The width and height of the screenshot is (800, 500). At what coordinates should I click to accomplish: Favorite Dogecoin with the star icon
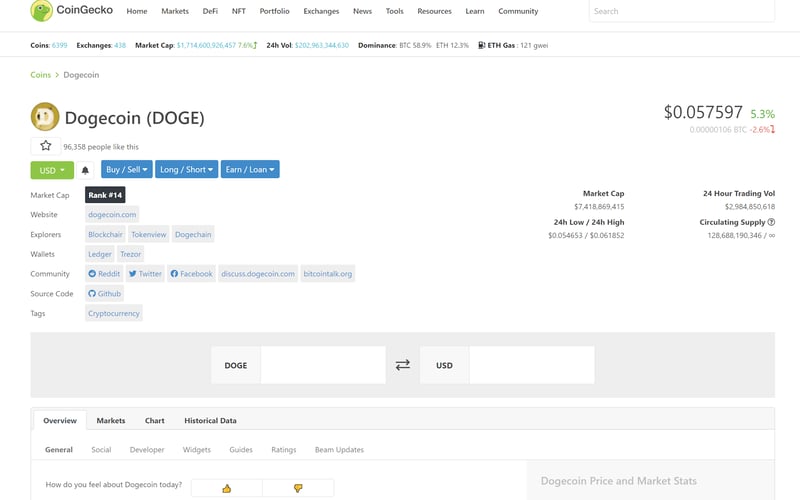45,146
